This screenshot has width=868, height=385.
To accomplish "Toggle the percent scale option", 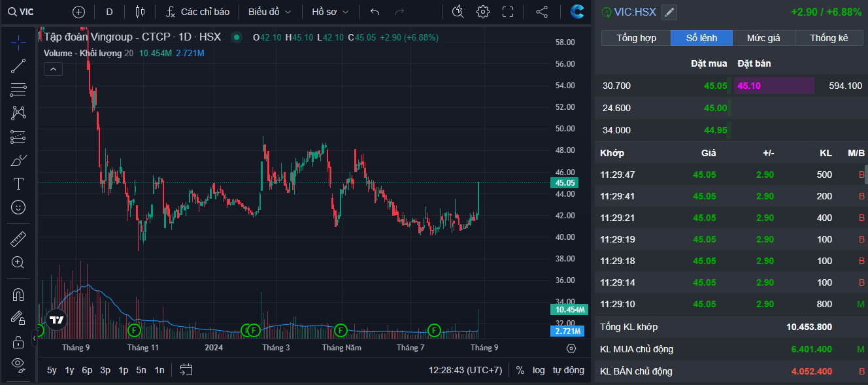I will click(x=520, y=370).
